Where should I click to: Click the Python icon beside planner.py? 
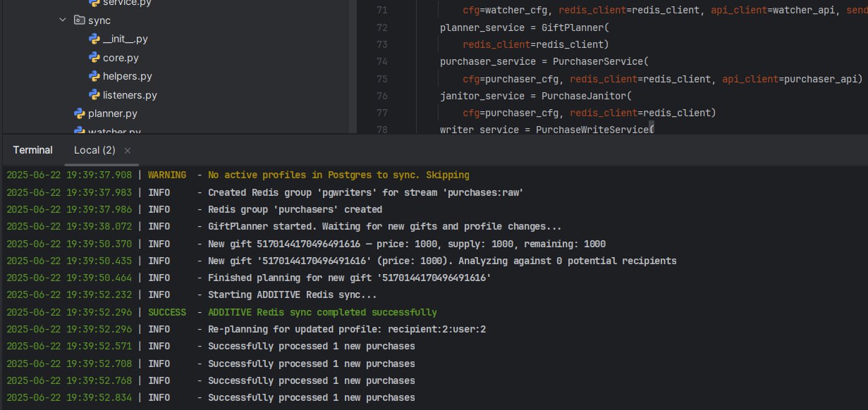click(x=79, y=113)
